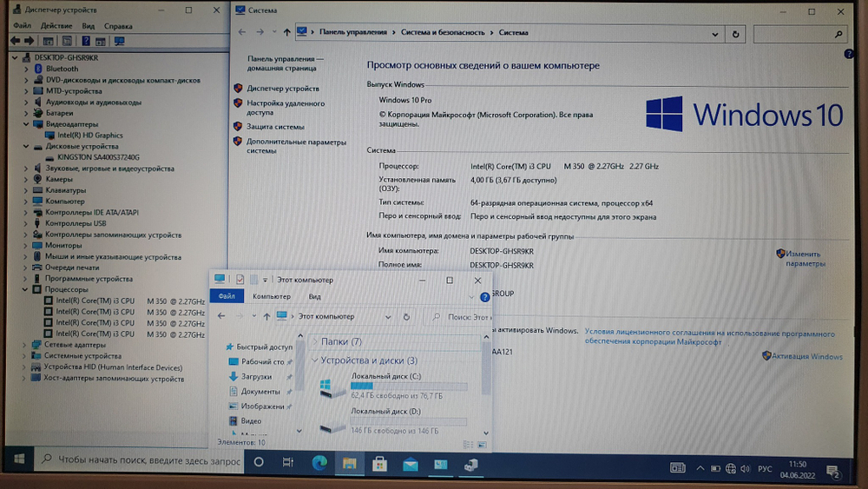Select Intel(R) HD Graphics adapter
868x489 pixels.
tap(90, 135)
